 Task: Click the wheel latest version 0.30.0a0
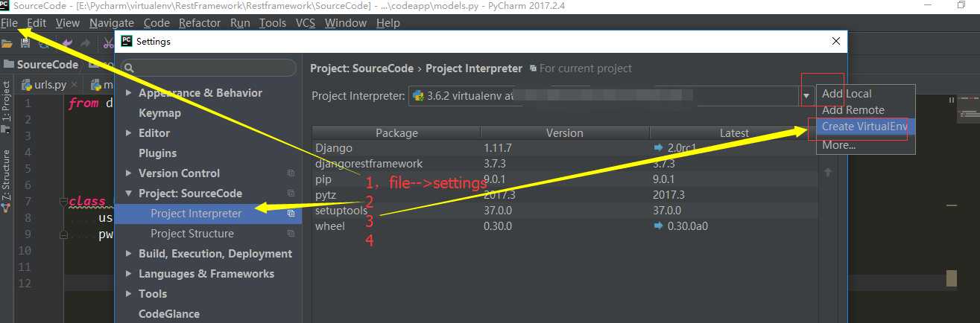[x=687, y=226]
